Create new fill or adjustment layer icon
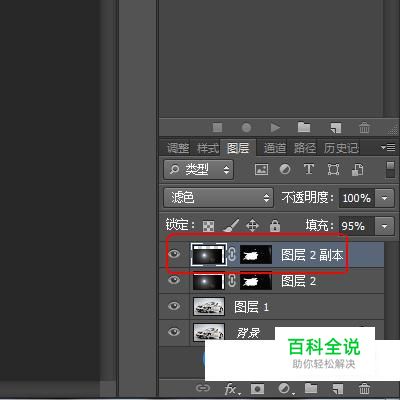This screenshot has width=400, height=400. pos(285,389)
